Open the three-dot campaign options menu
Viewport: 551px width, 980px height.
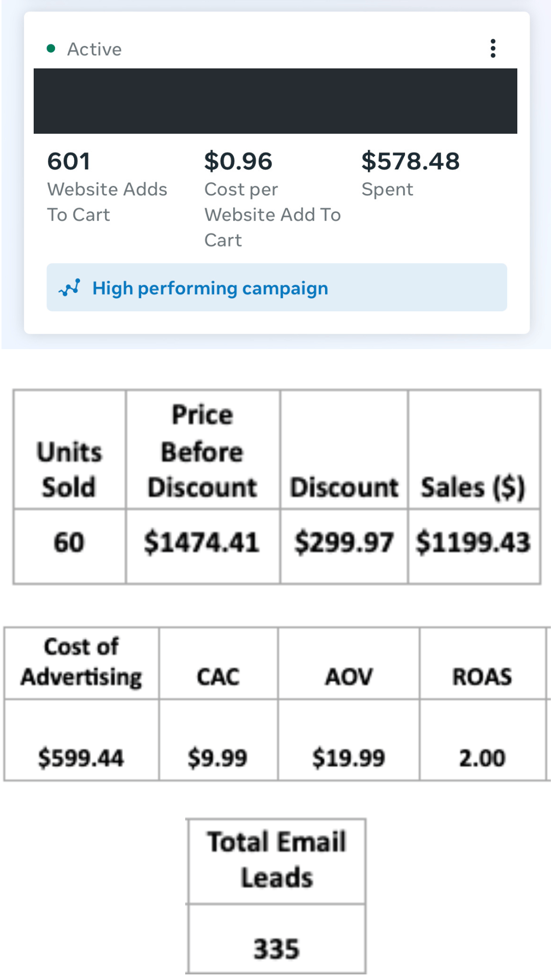tap(493, 48)
